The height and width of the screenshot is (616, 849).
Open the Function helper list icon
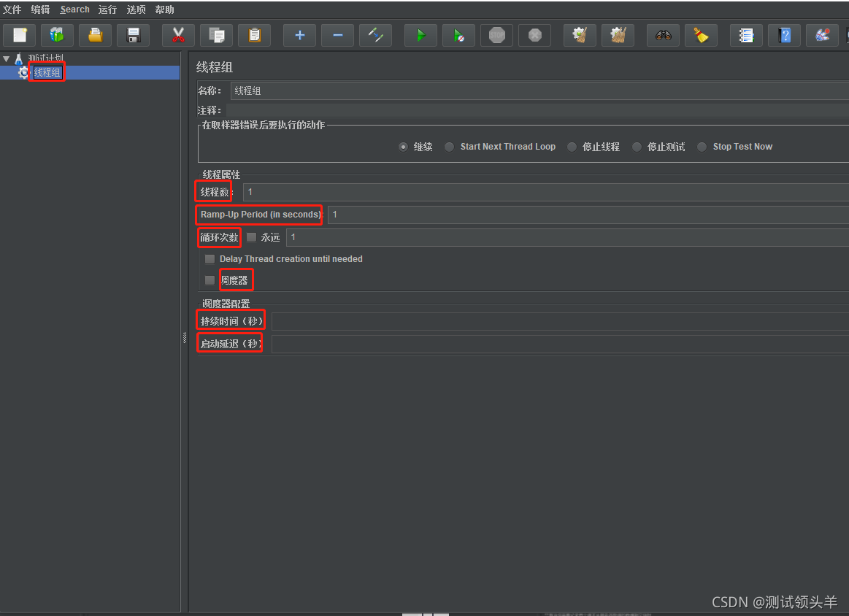tap(746, 35)
